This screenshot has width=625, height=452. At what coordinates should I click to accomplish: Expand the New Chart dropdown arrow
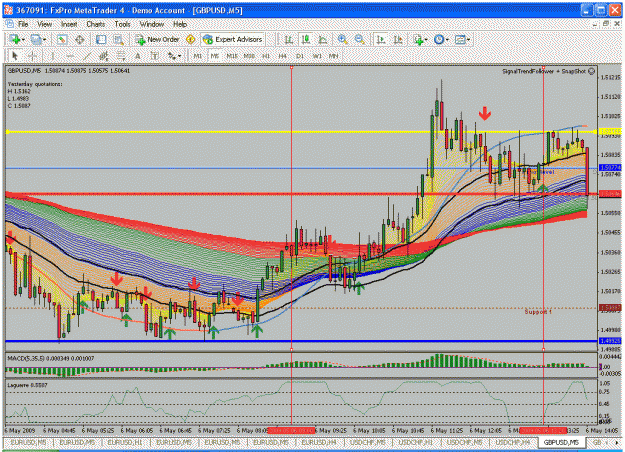[x=24, y=39]
